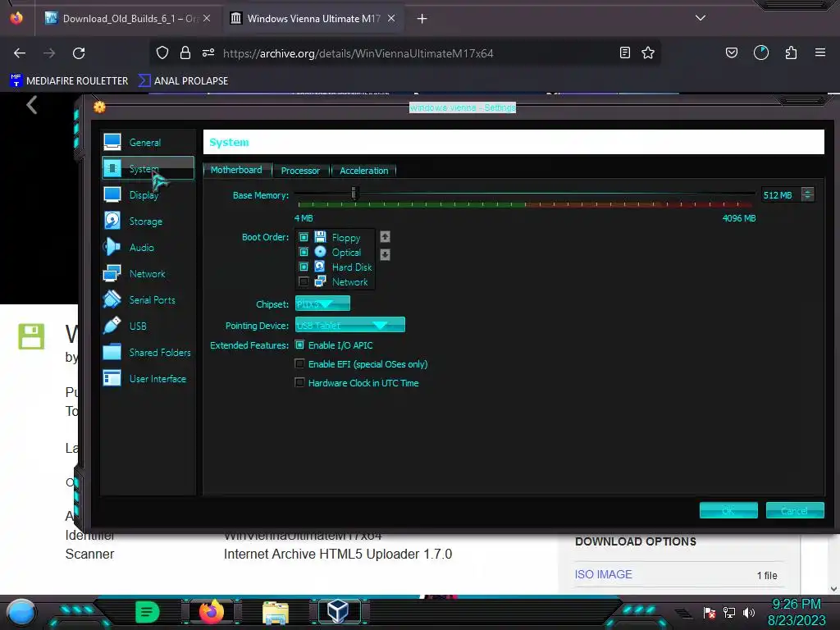The height and width of the screenshot is (630, 840).
Task: Close the Download_Old_Builds_6_1 tab
Action: pyautogui.click(x=207, y=18)
